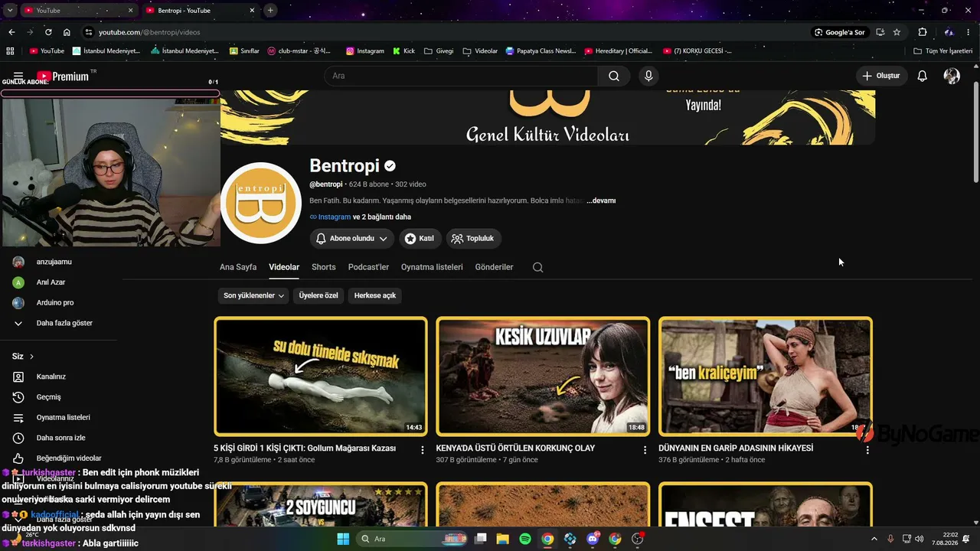980x551 pixels.
Task: Switch to the first YouTube browser tab
Action: pyautogui.click(x=78, y=10)
